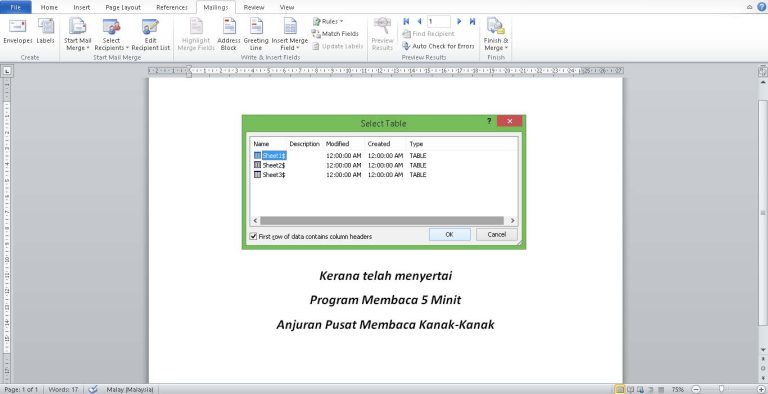
Task: Go to the previous record
Action: click(419, 22)
